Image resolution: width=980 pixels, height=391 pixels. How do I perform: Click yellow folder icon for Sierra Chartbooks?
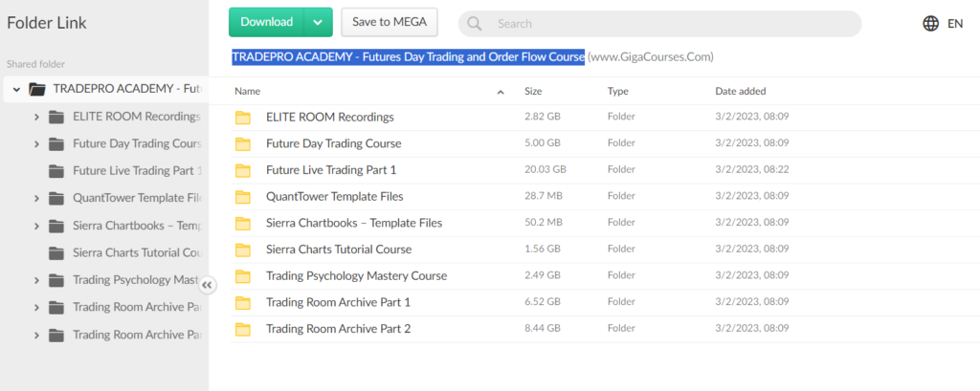click(242, 223)
